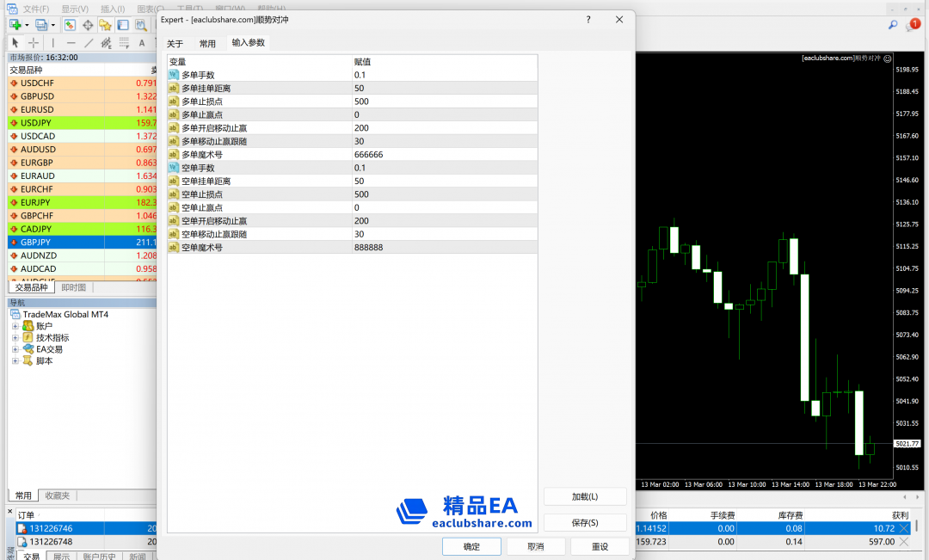
Task: Click the 保存(S) button
Action: coord(585,522)
